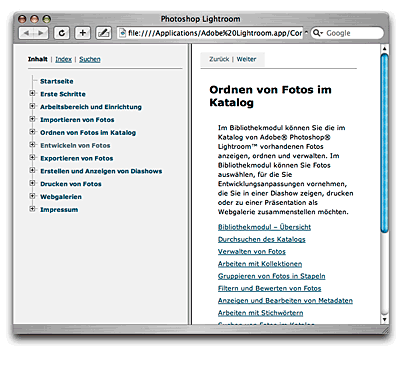Open Gruppieren von Fotos in Stapeln link
Screen dimensions: 400x370
tap(272, 276)
